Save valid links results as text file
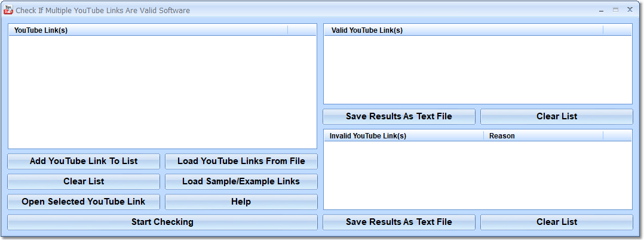644x241 pixels. 399,116
